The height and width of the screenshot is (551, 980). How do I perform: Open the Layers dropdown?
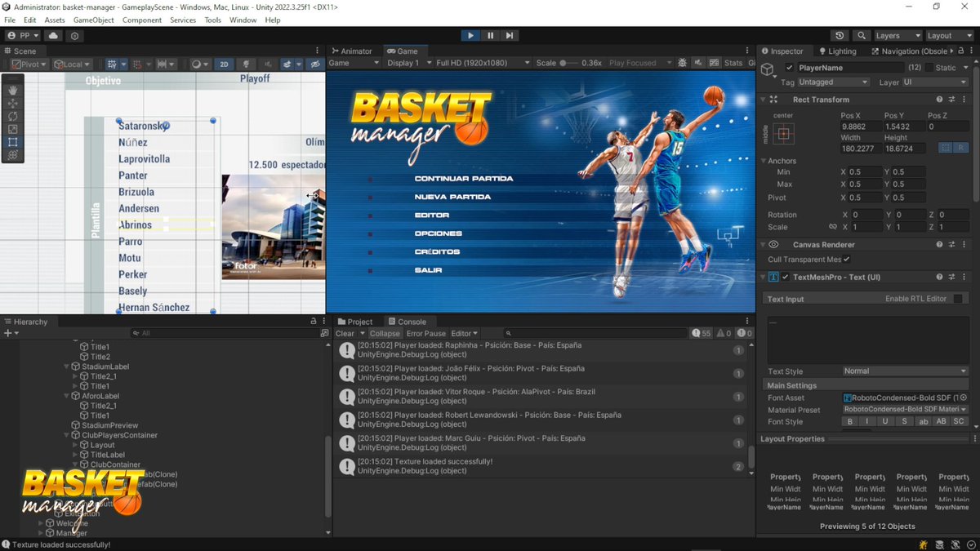(x=898, y=36)
